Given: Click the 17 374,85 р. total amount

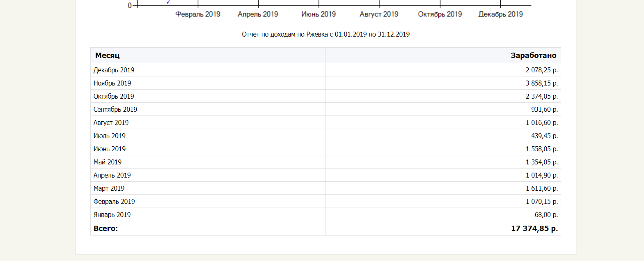Looking at the screenshot, I should click(534, 229).
